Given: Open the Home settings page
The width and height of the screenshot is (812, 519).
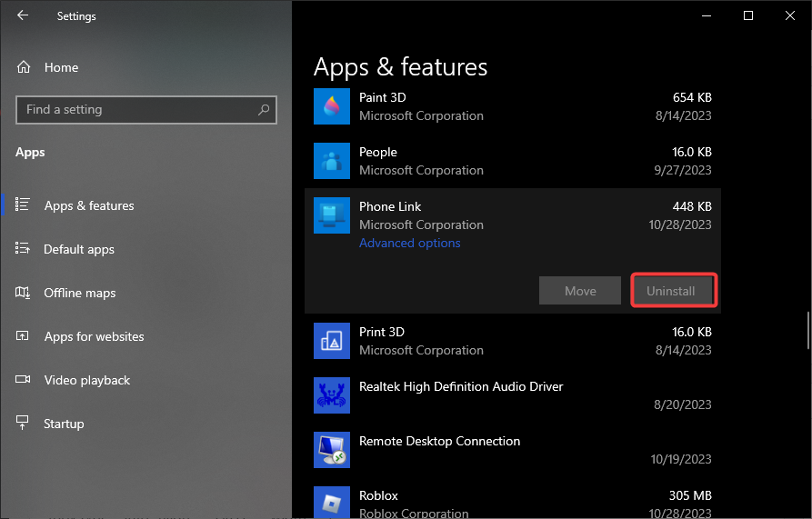Looking at the screenshot, I should click(60, 67).
